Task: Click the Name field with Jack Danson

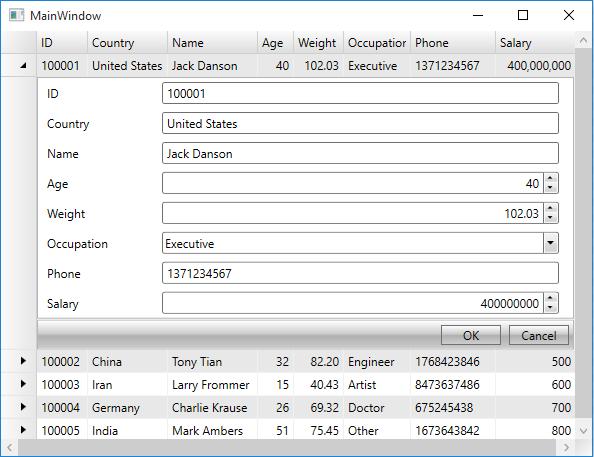Action: click(x=360, y=153)
